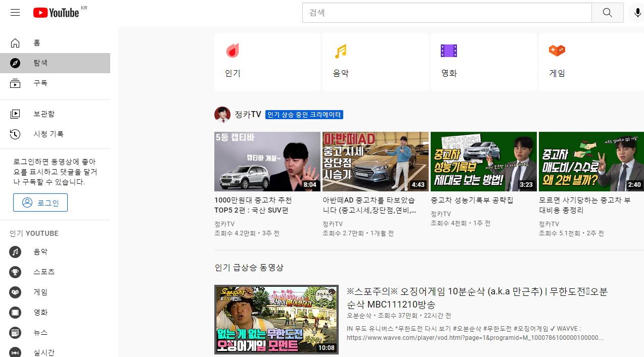Click 조회수 4.2만회 • 3주 전 text
644x357 pixels.
click(247, 233)
